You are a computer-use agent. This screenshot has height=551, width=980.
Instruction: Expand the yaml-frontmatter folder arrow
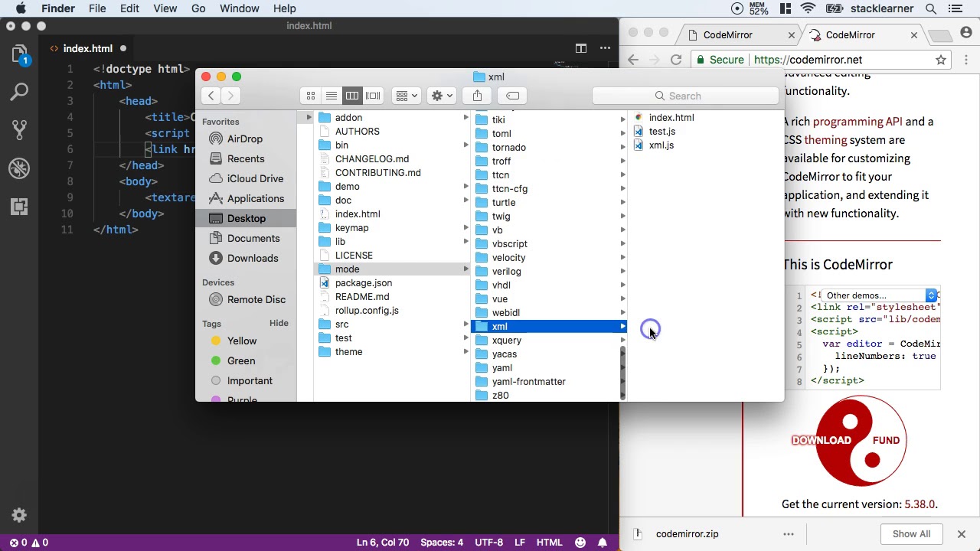coord(622,381)
